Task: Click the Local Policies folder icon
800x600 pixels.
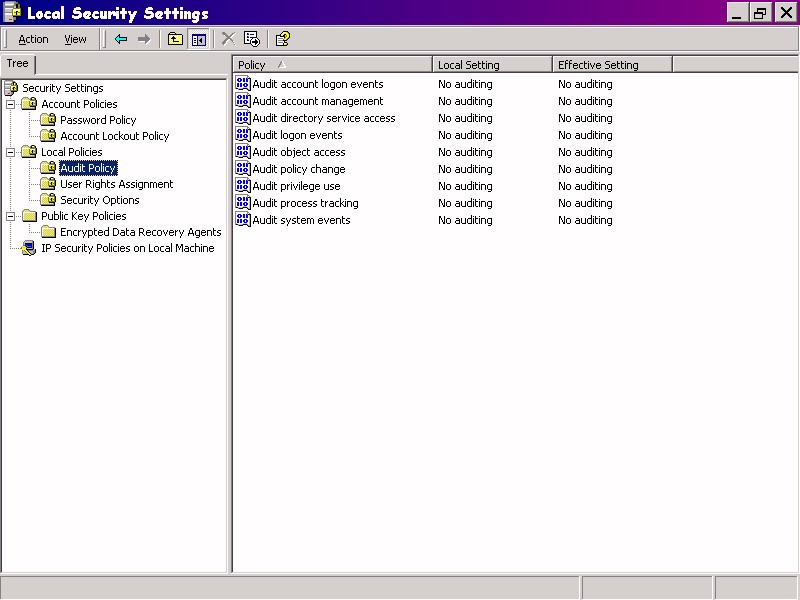Action: point(30,152)
